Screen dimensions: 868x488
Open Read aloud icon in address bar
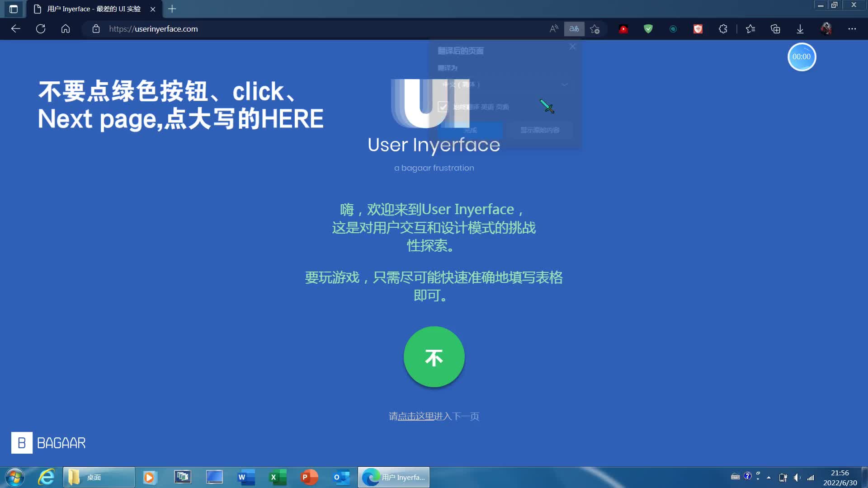point(554,29)
